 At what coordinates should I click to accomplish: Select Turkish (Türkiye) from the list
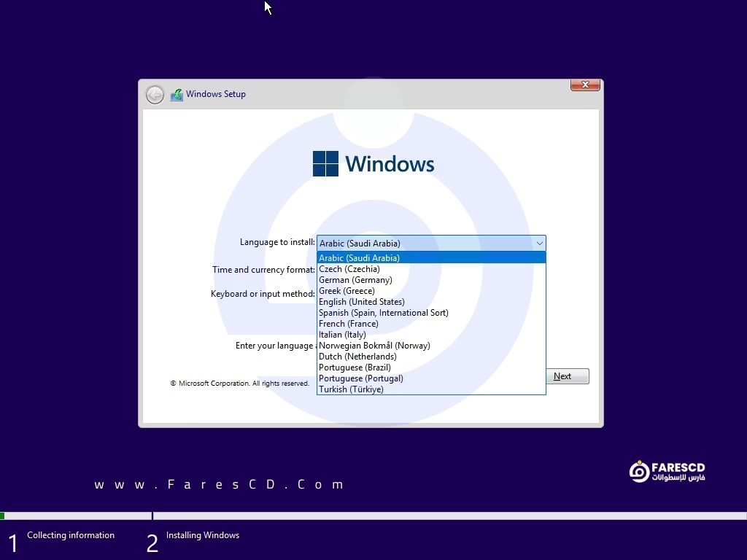point(431,389)
